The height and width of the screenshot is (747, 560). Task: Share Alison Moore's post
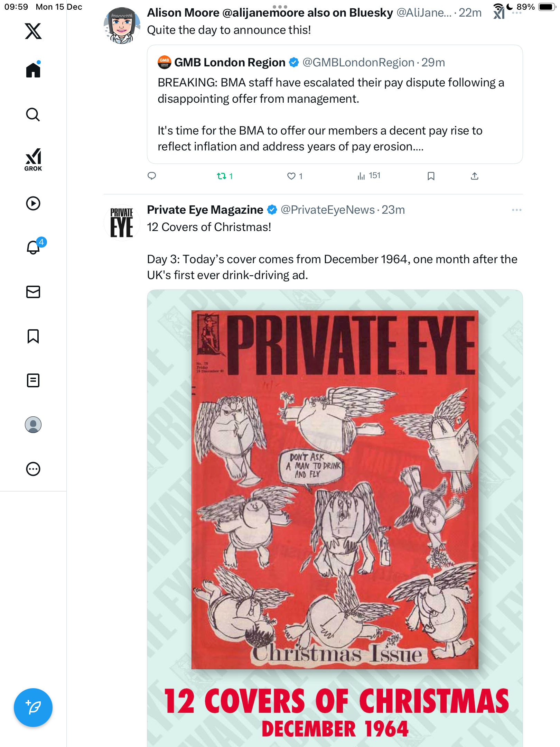(x=475, y=176)
